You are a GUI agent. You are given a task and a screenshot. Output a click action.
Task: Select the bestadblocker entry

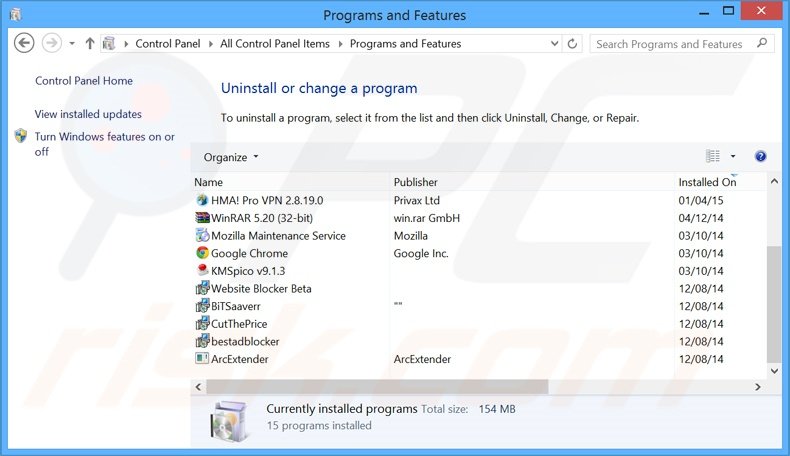pyautogui.click(x=245, y=341)
